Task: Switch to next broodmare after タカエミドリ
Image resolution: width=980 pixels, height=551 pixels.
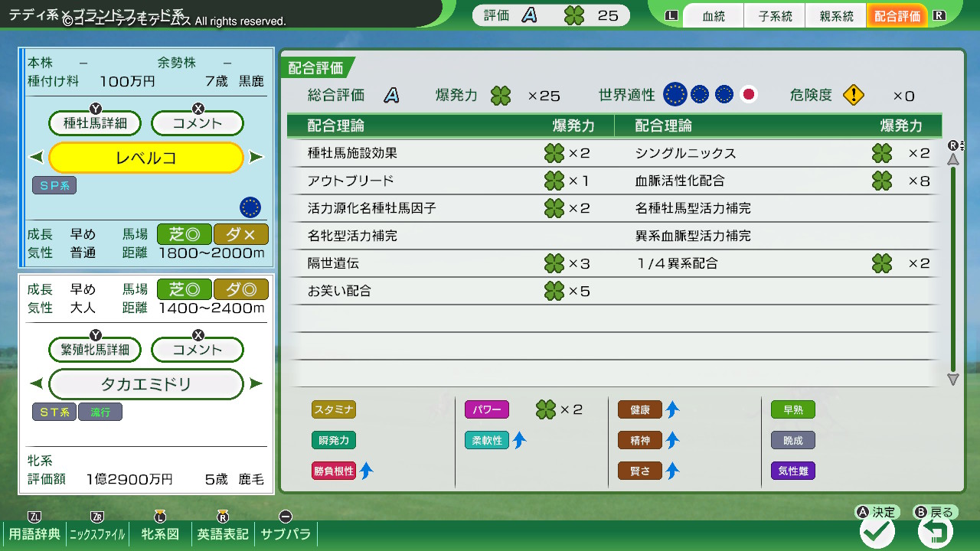Action: pos(256,384)
